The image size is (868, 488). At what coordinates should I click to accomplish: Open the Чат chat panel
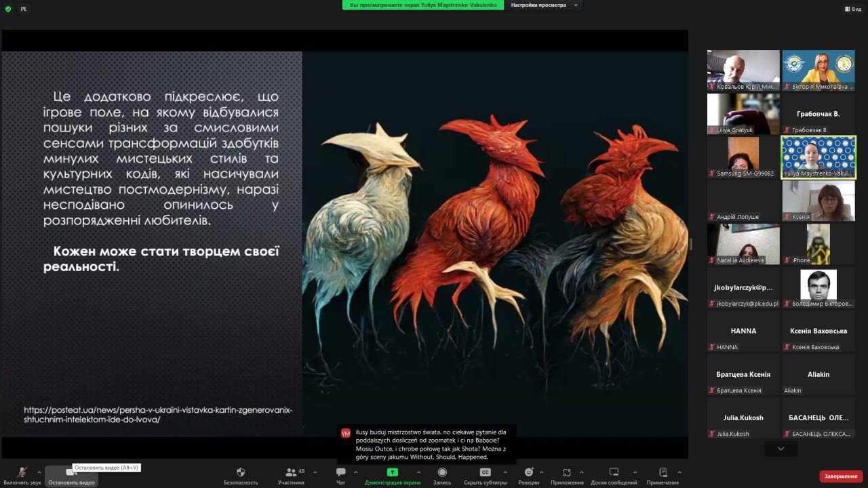click(x=340, y=472)
